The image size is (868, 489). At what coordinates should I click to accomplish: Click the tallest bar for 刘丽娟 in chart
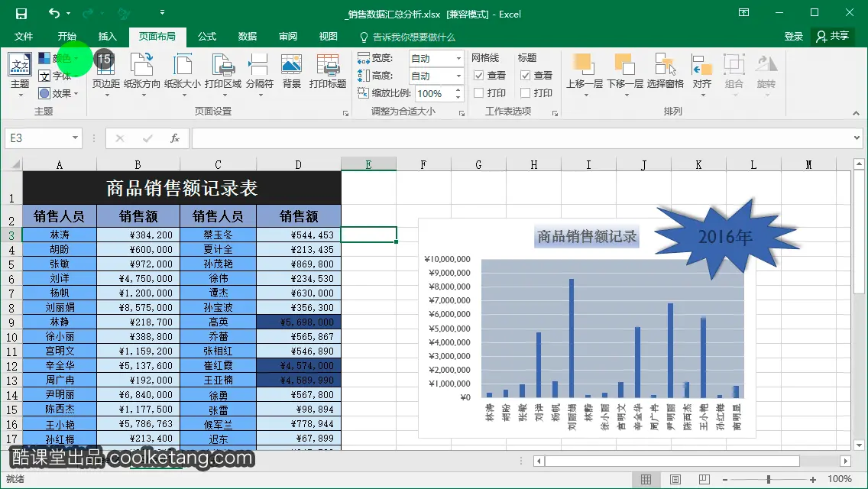click(572, 338)
